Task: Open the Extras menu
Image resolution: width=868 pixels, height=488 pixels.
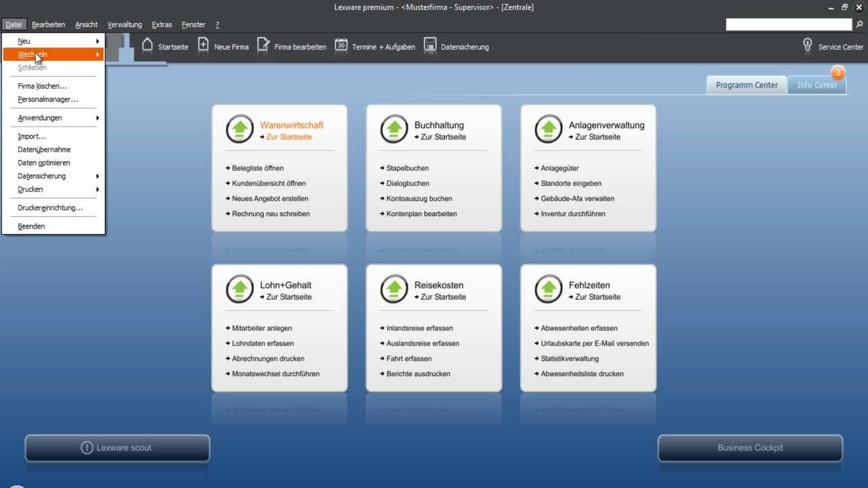Action: 161,24
